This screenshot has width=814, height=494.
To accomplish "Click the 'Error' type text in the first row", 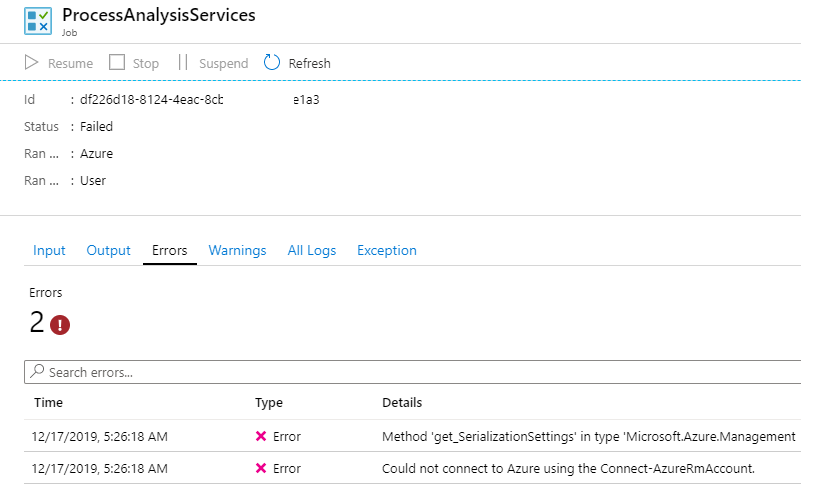I will point(287,436).
